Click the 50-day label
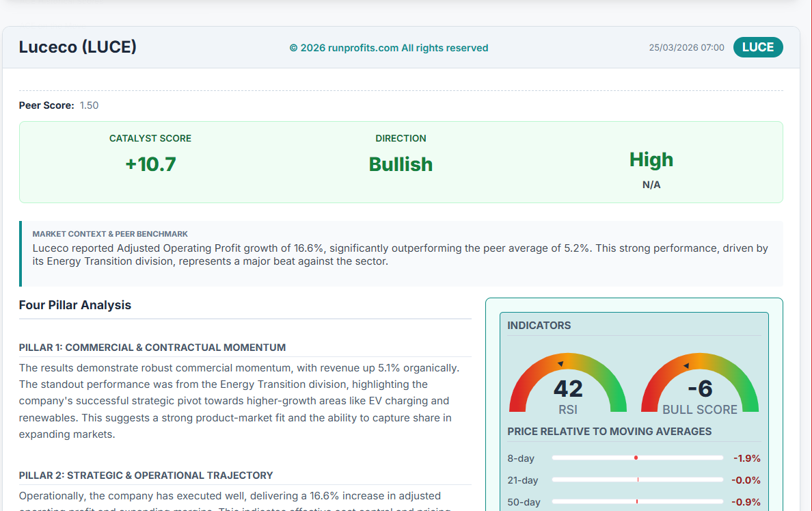This screenshot has height=511, width=812. coord(524,501)
